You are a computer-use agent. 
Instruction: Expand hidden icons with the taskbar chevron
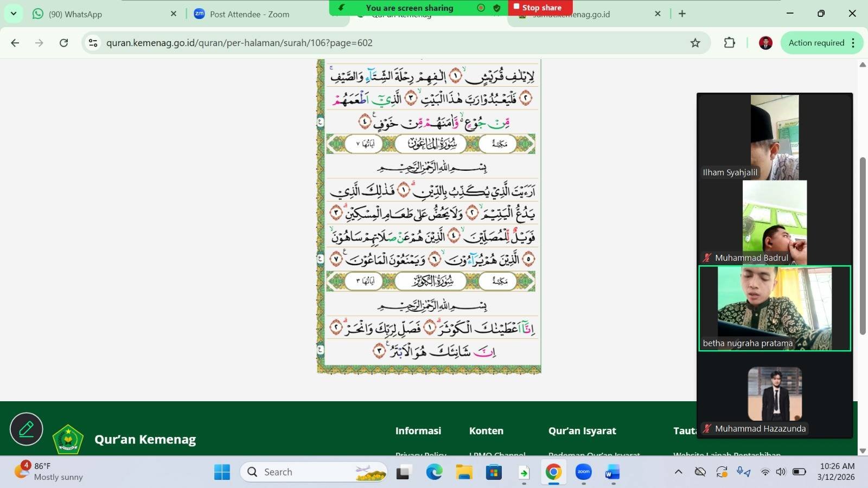pos(679,472)
